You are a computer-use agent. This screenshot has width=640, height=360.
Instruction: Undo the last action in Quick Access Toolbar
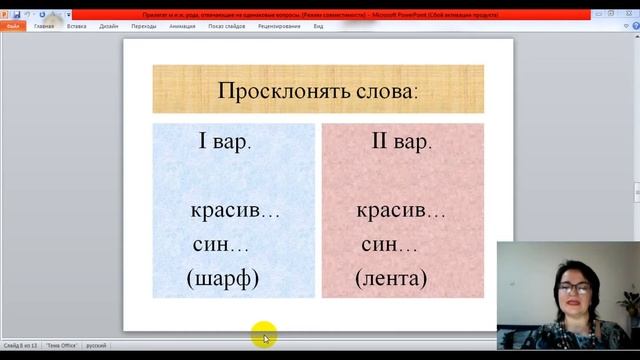(x=27, y=15)
